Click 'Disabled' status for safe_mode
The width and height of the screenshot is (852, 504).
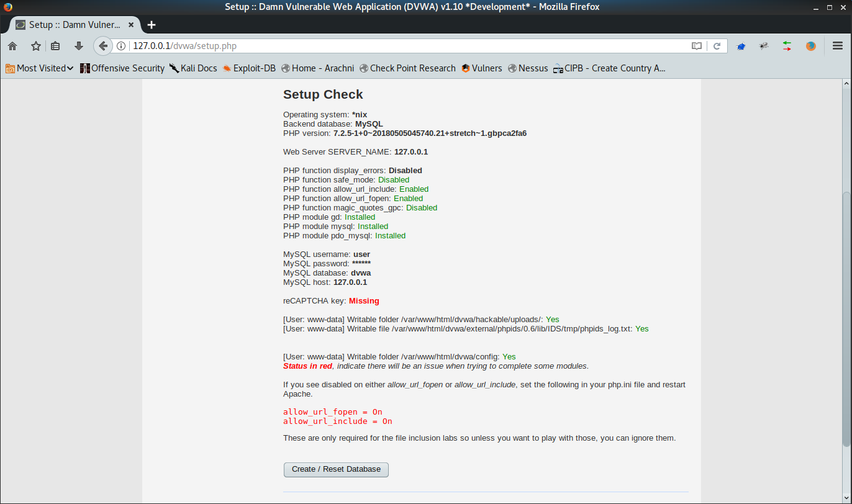pos(394,180)
